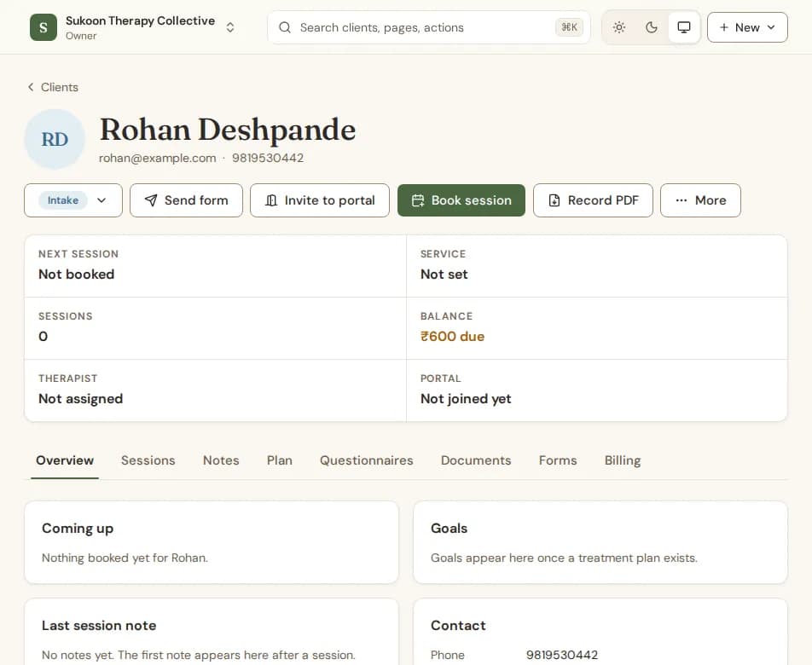
Task: Go back to Clients list
Action: (x=53, y=87)
